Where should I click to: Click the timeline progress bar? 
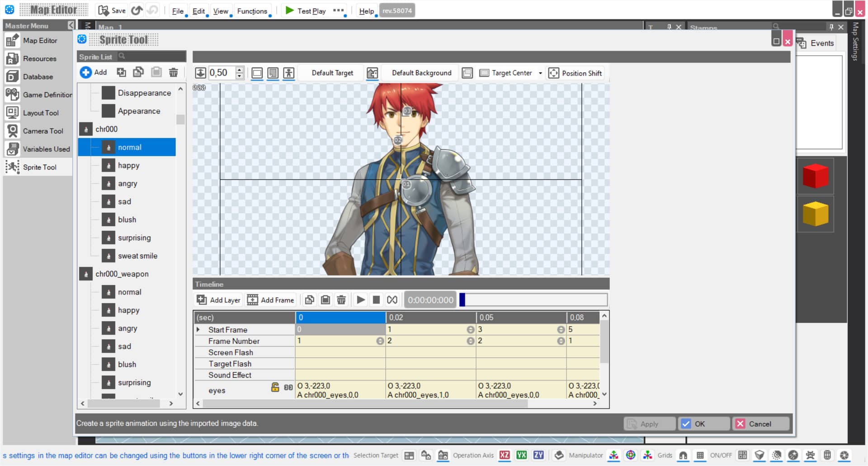coord(533,300)
